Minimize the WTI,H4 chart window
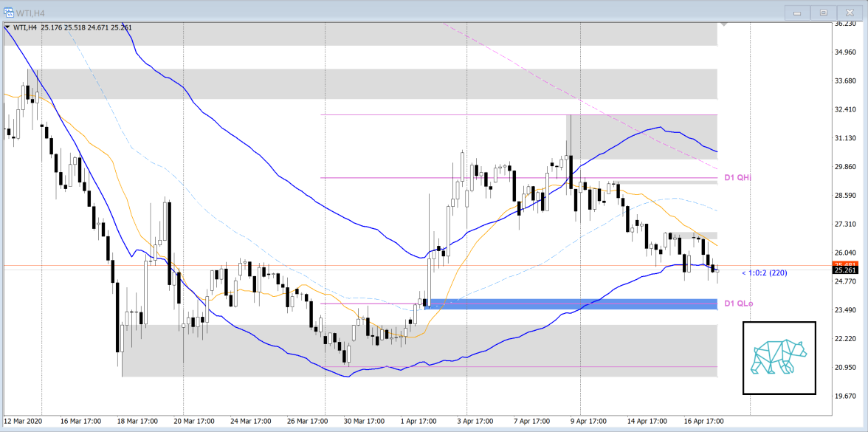 (x=796, y=13)
